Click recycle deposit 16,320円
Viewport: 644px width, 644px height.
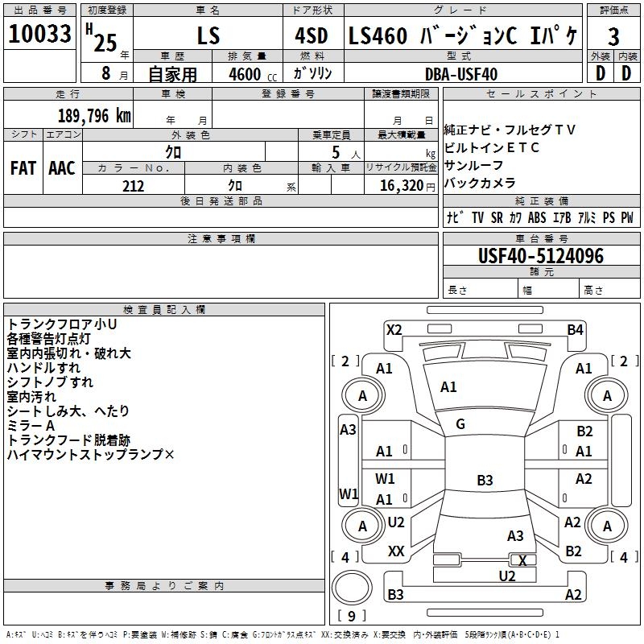click(x=407, y=186)
